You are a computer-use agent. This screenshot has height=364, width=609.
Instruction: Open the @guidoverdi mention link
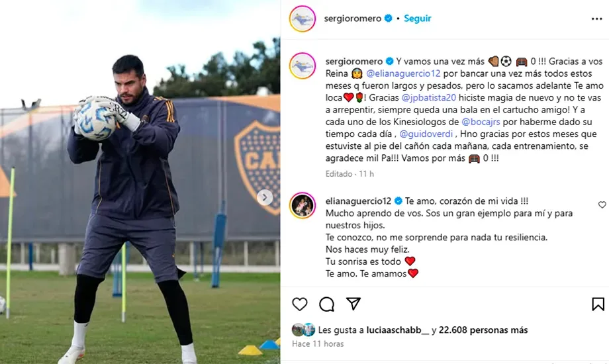426,134
